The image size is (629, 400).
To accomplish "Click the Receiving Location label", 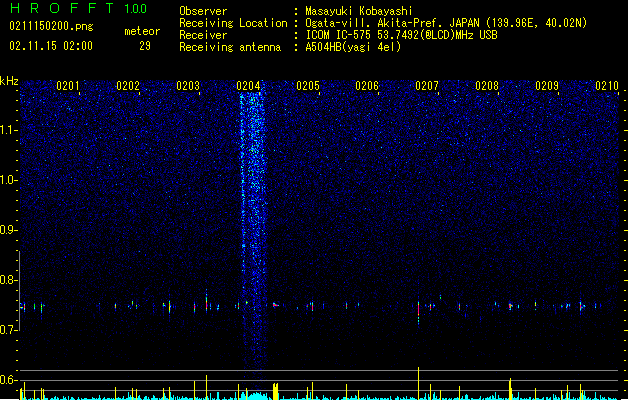I will point(233,23).
